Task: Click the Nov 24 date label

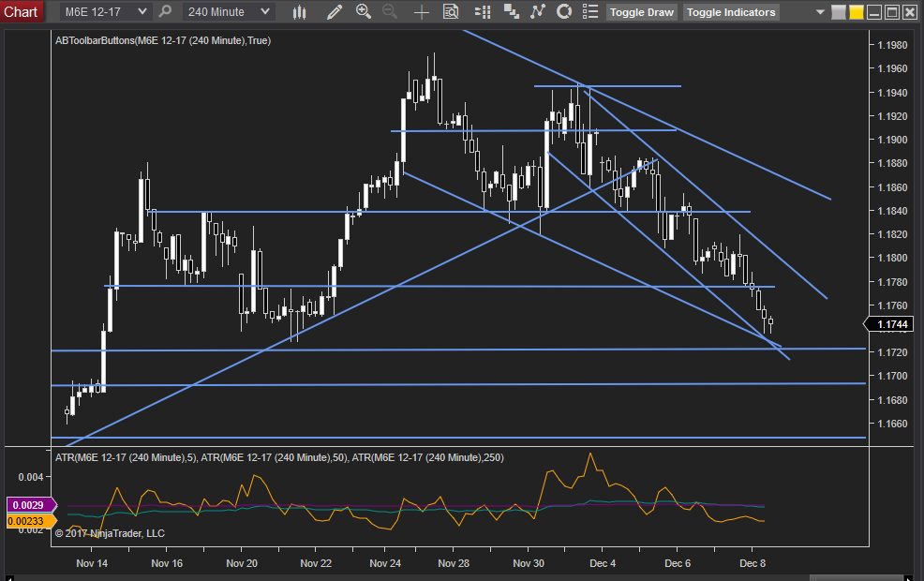Action: [385, 563]
